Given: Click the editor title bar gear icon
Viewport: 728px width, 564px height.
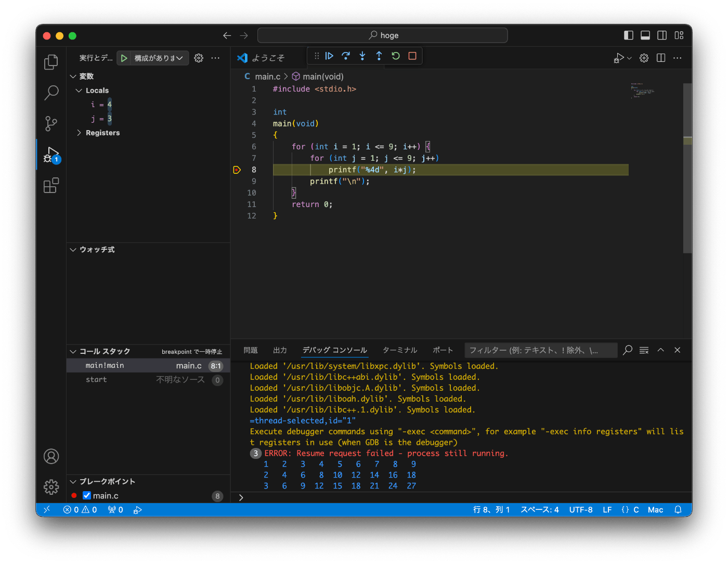Looking at the screenshot, I should (x=644, y=58).
